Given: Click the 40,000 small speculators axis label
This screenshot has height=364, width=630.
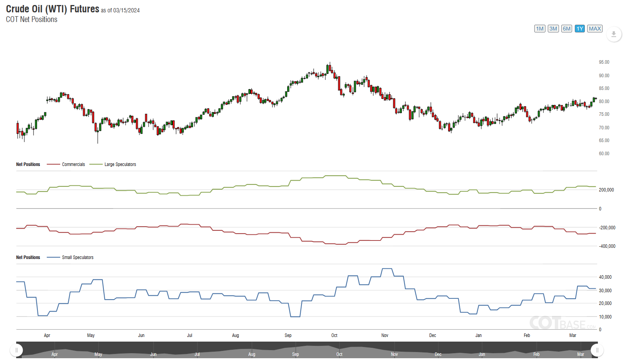Looking at the screenshot, I should click(x=605, y=277).
